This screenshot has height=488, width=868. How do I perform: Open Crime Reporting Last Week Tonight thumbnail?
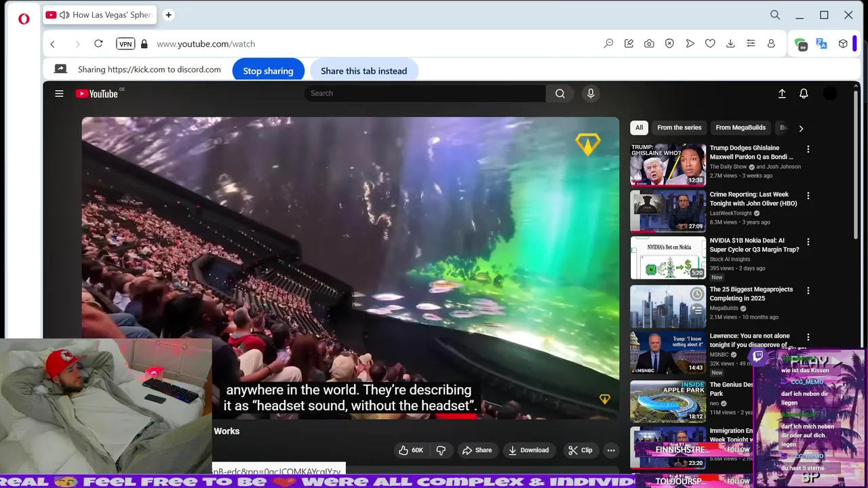(668, 211)
